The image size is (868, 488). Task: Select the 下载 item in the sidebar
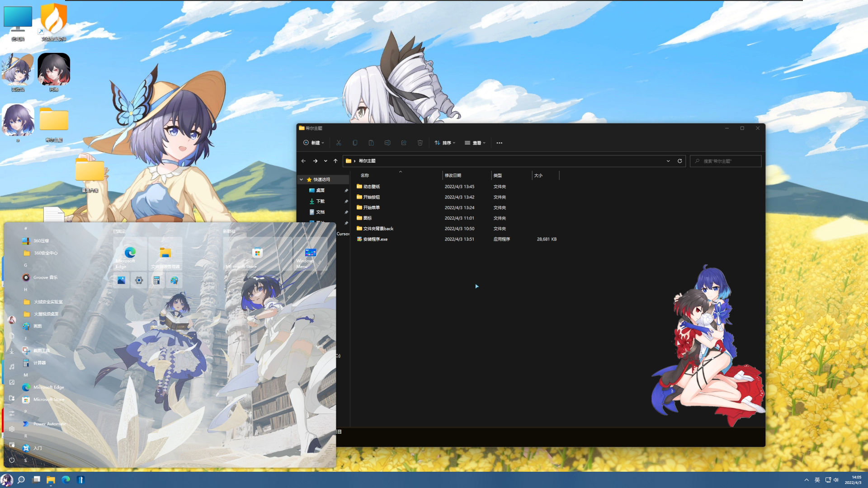point(320,201)
